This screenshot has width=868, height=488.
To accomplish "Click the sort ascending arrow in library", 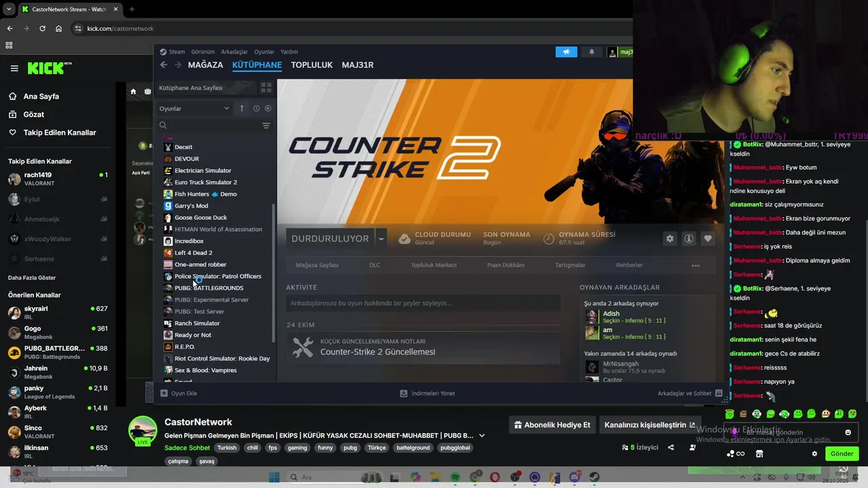I will tap(241, 108).
